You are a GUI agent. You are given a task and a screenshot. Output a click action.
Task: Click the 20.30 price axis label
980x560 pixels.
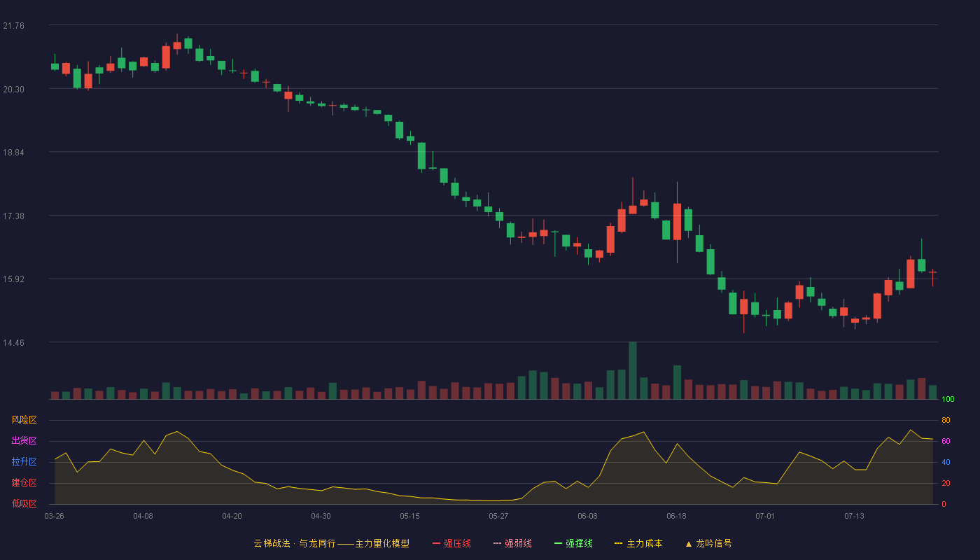(13, 90)
